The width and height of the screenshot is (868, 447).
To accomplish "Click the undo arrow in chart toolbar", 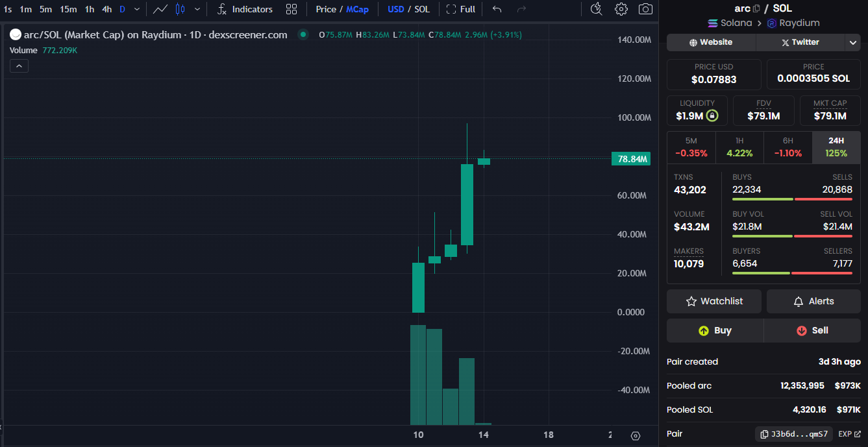I will (x=497, y=9).
